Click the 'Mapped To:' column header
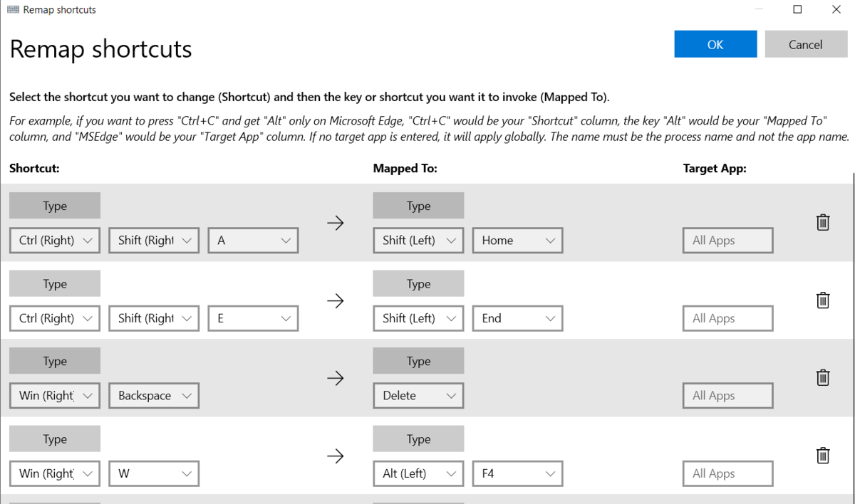 (x=405, y=169)
